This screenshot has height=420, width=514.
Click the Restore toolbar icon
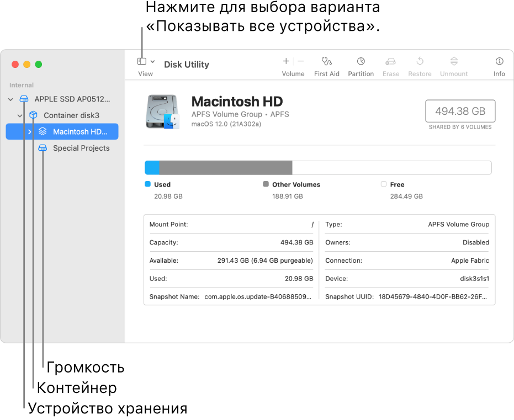pos(420,61)
